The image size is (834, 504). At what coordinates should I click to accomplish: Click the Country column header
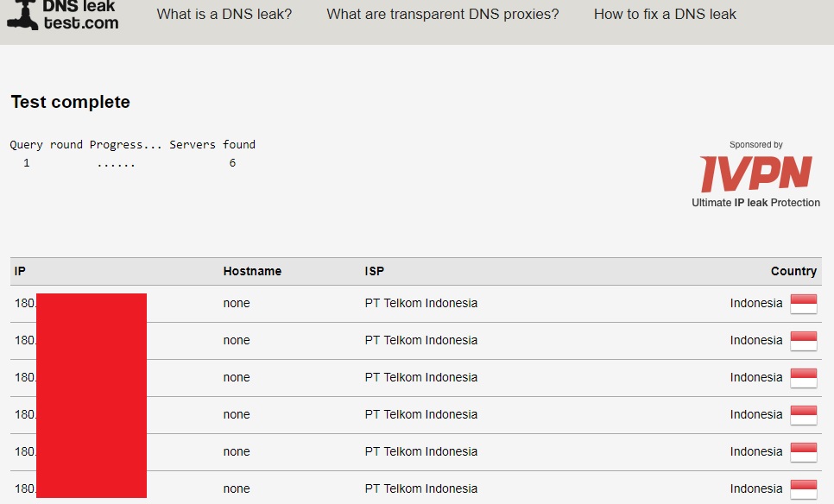(x=793, y=271)
